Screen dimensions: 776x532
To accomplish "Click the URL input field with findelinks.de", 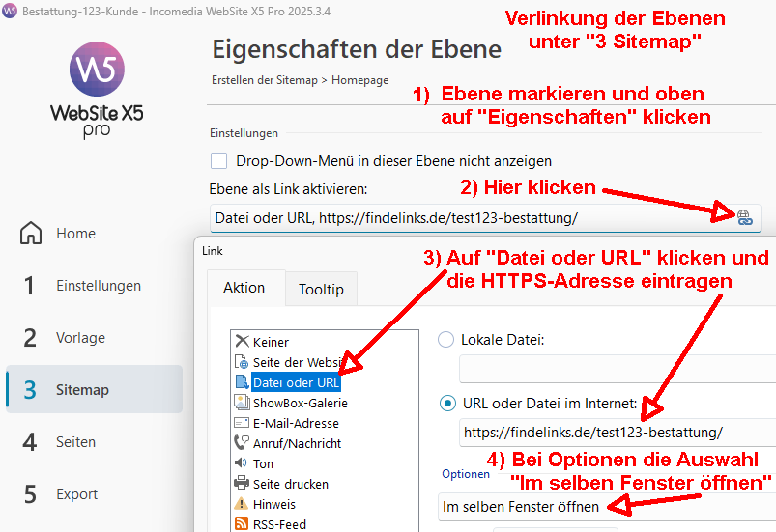I will [x=609, y=433].
